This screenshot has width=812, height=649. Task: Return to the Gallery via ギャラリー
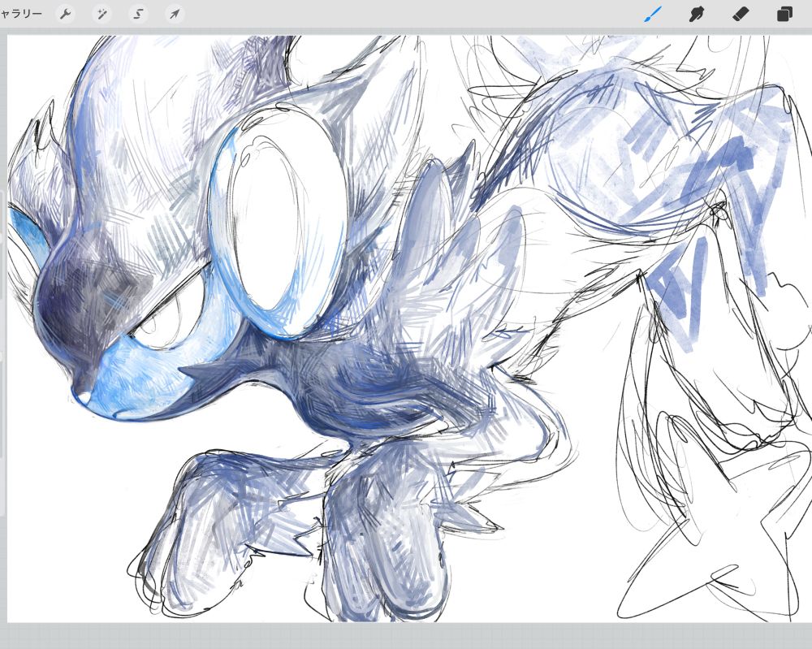click(20, 13)
